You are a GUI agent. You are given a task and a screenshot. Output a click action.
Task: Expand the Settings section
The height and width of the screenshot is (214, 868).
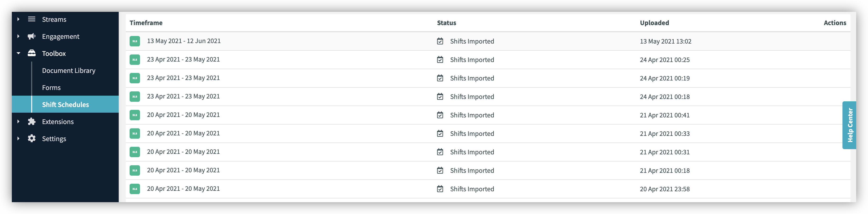tap(18, 138)
